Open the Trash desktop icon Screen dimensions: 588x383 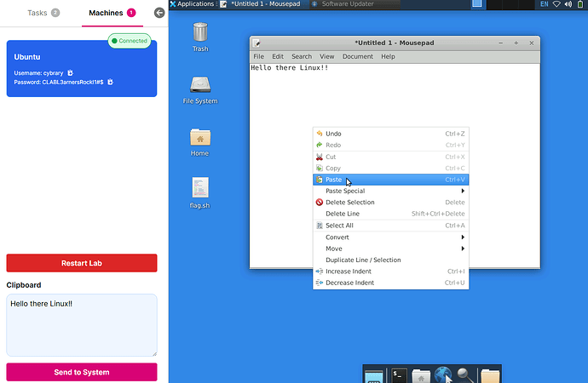click(199, 34)
